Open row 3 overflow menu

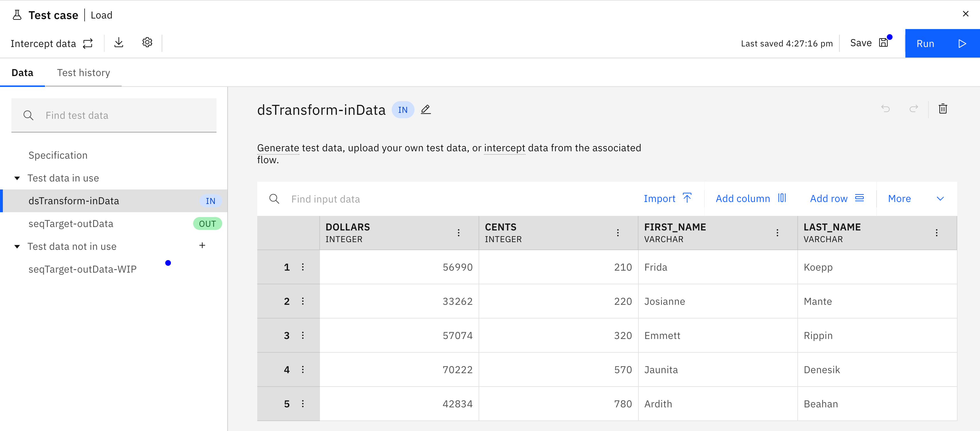303,336
